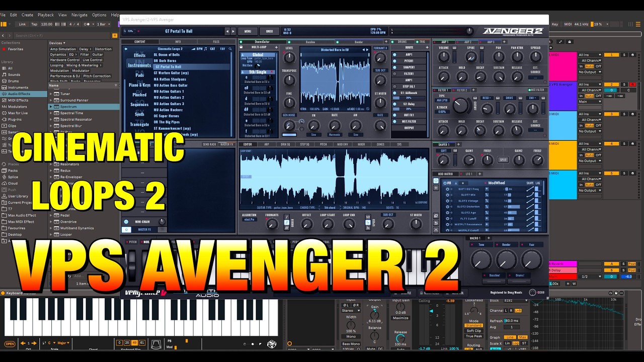Click the Maximize button in limiter

tap(400, 318)
